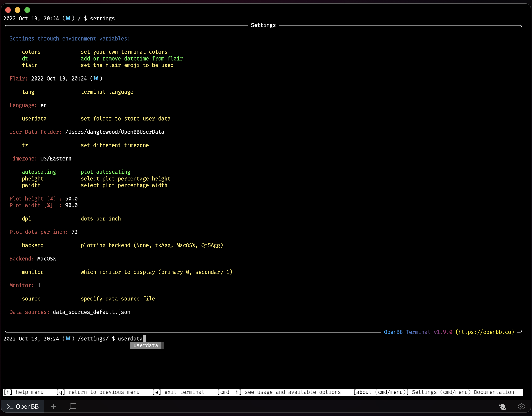The image size is (532, 416).
Task: Click the 'pheight' command name
Action: coord(33,179)
